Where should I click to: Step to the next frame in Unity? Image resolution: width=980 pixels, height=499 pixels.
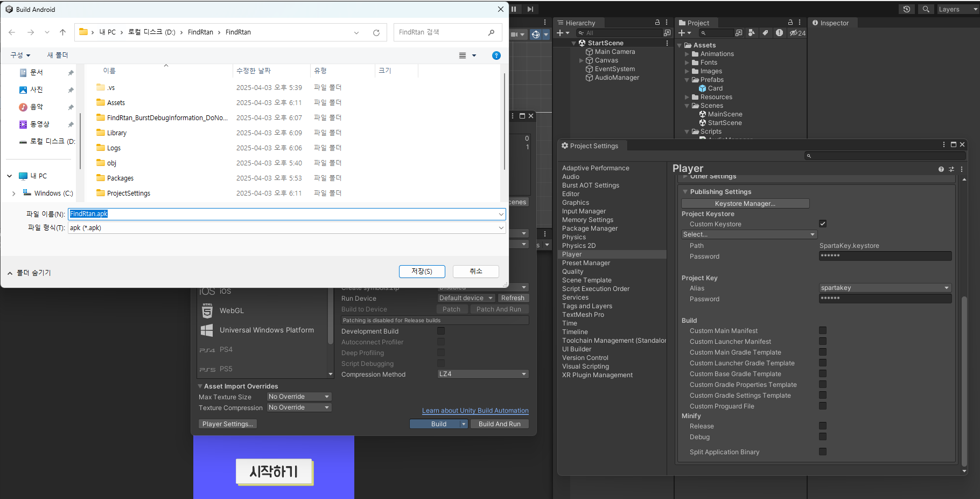click(530, 9)
